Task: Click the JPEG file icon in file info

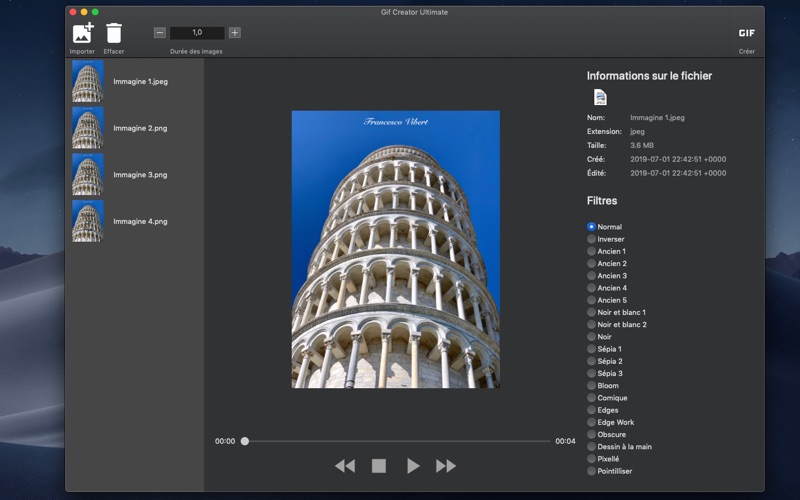Action: 600,97
